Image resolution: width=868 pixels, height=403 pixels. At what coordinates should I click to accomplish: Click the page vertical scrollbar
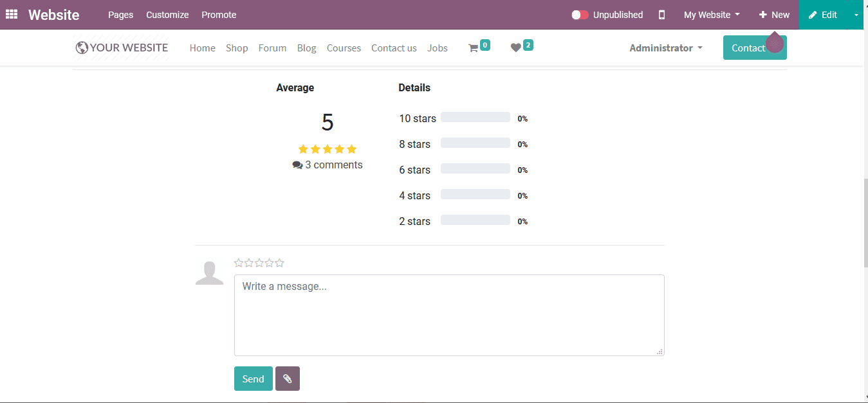click(865, 222)
